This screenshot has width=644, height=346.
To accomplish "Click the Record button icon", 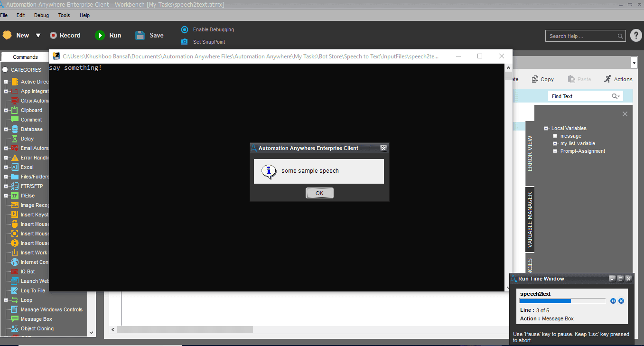I will tap(53, 35).
